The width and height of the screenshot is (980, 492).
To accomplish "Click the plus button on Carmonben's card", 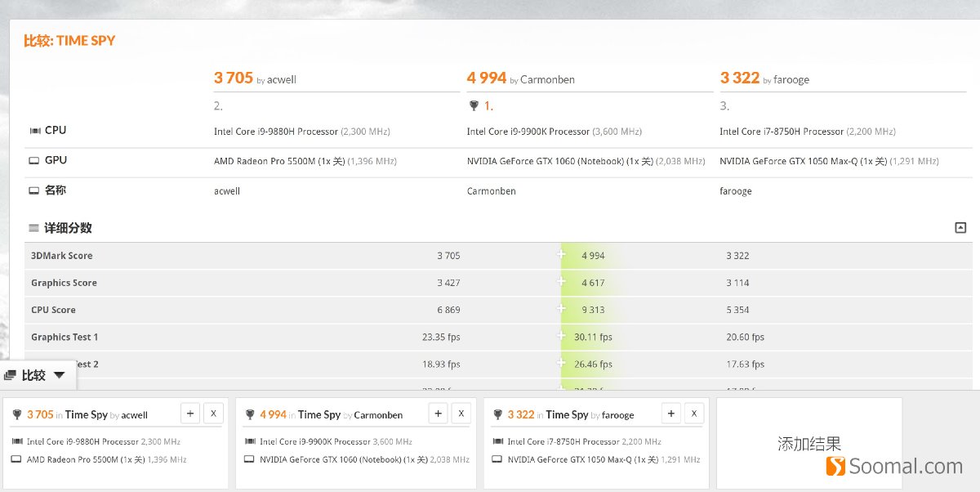I will (439, 414).
